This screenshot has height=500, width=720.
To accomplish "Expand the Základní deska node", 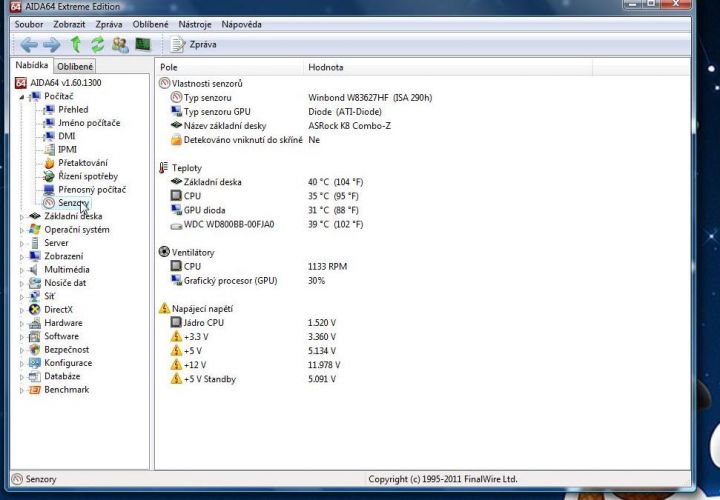I will pyautogui.click(x=22, y=217).
